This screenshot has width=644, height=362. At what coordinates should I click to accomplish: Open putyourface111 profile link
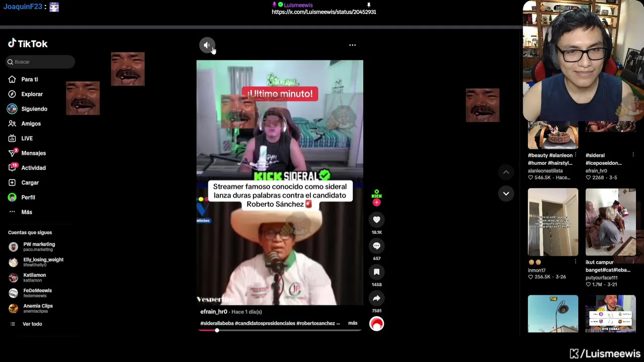(601, 278)
